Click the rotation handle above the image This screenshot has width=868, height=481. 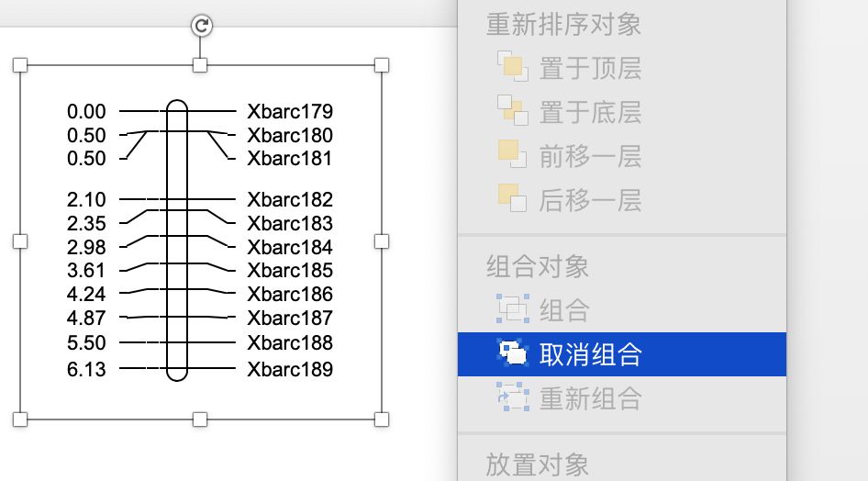(202, 26)
